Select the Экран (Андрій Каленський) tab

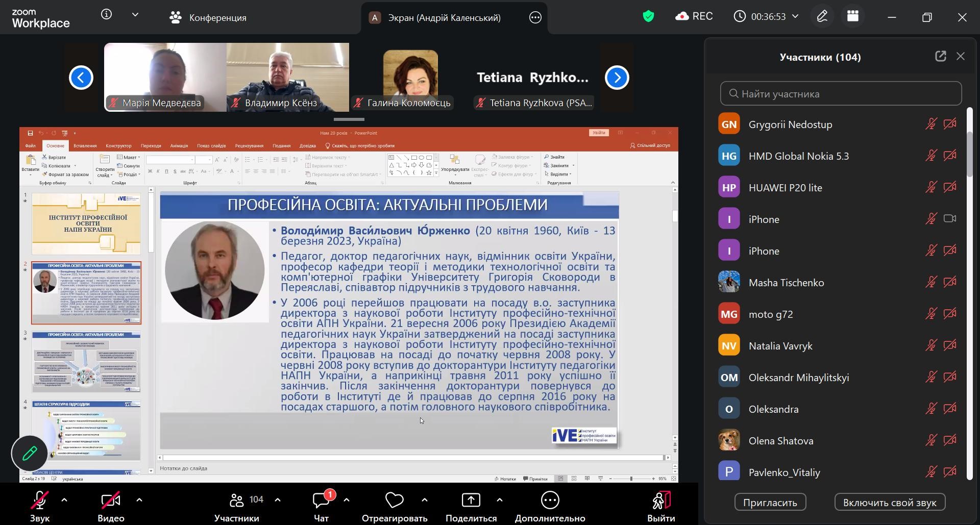[x=444, y=18]
